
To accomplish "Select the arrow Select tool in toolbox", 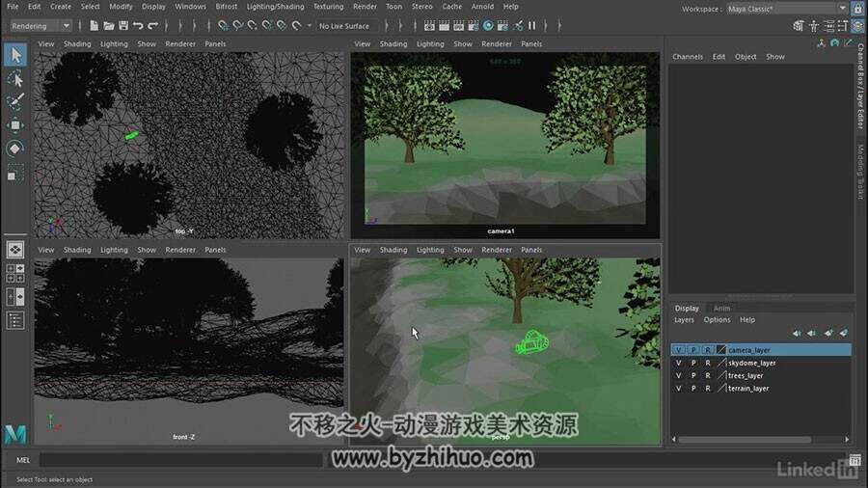I will [x=14, y=54].
